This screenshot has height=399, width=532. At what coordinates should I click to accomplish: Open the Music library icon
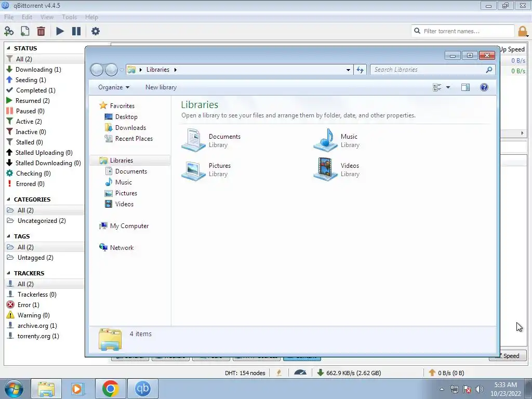click(325, 140)
